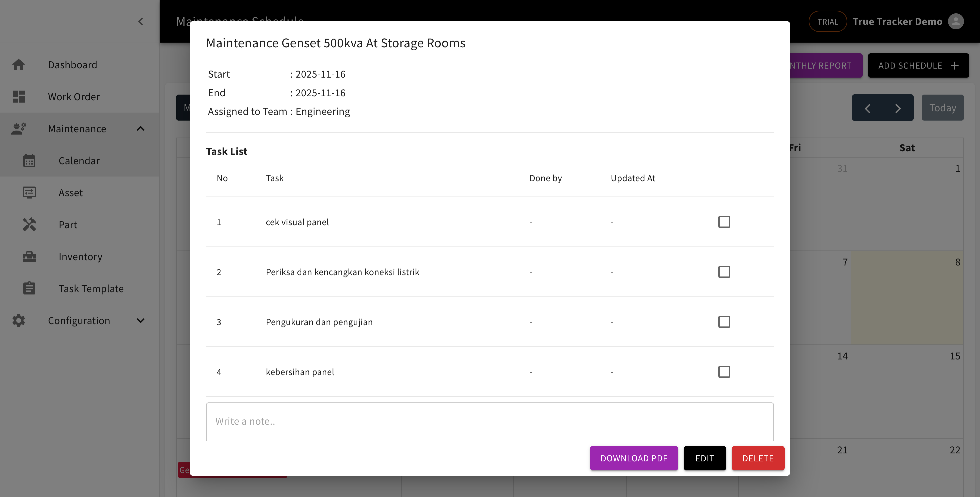Click the Dashboard home icon

18,65
